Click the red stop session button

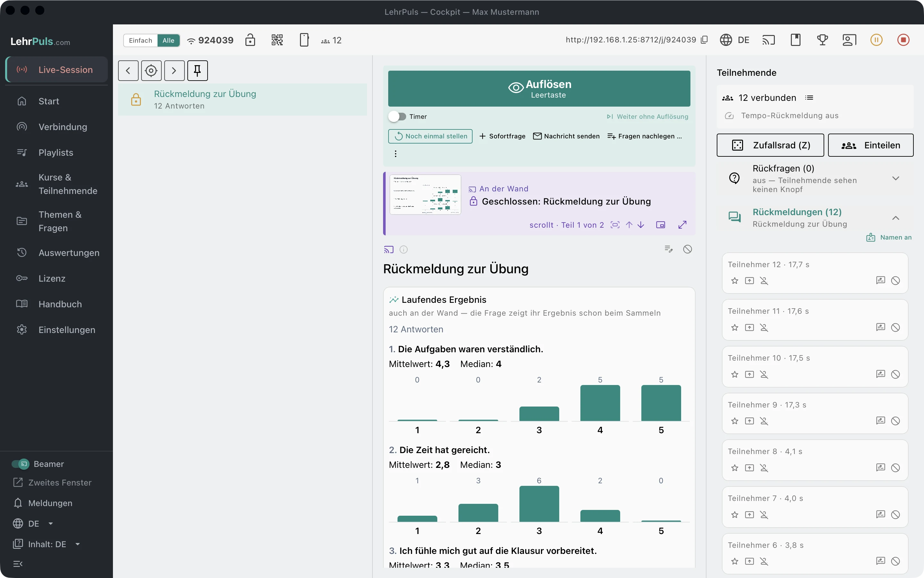903,40
